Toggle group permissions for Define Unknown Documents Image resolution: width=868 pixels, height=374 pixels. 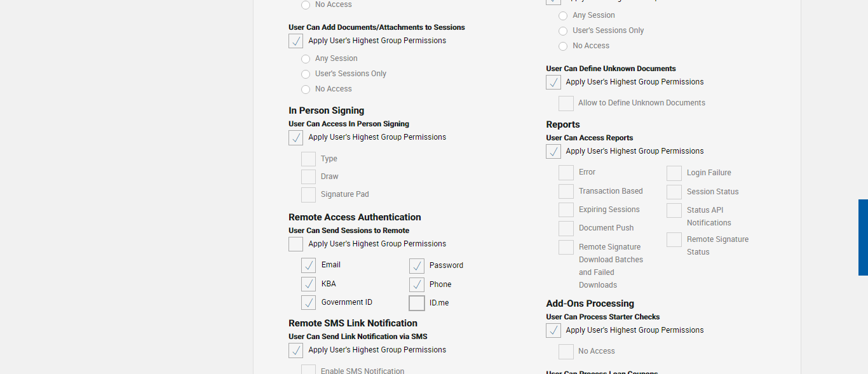pos(553,83)
